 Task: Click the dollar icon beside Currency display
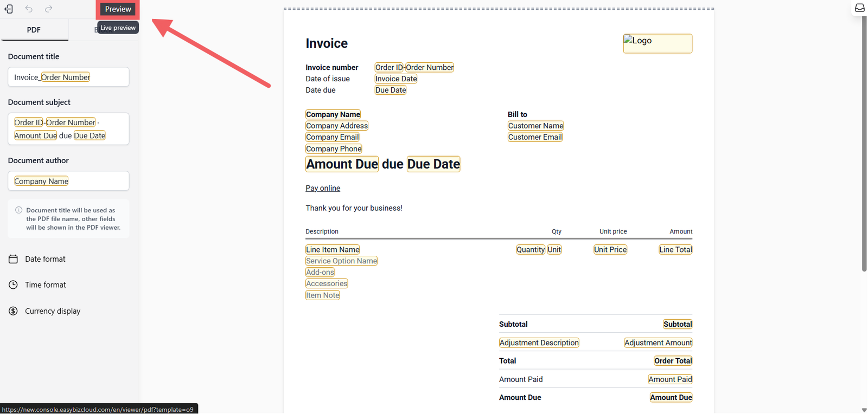tap(14, 311)
